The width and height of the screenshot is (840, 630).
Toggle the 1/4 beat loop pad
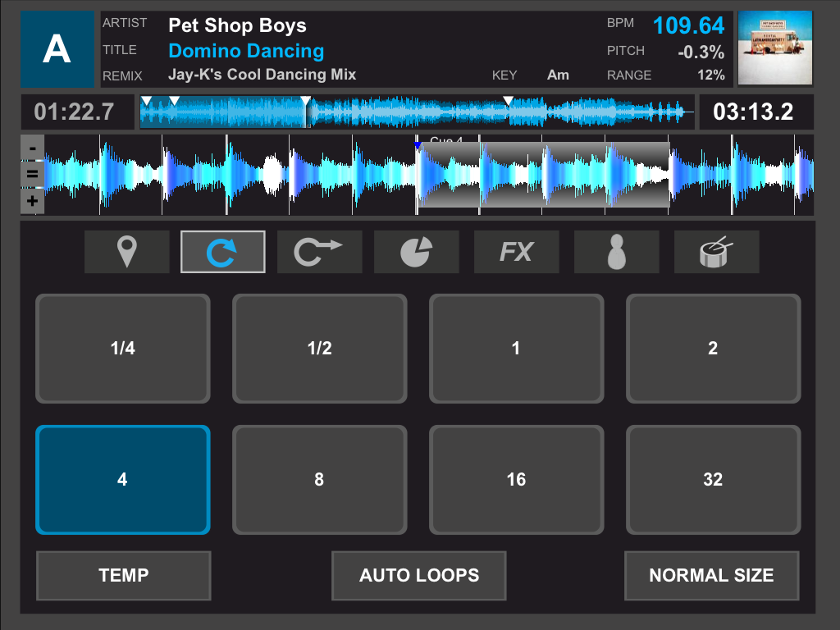tap(123, 349)
